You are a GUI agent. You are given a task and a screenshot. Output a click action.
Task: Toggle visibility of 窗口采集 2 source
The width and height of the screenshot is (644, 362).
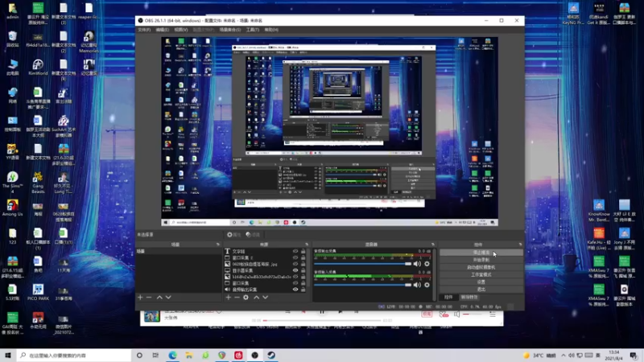point(295,257)
